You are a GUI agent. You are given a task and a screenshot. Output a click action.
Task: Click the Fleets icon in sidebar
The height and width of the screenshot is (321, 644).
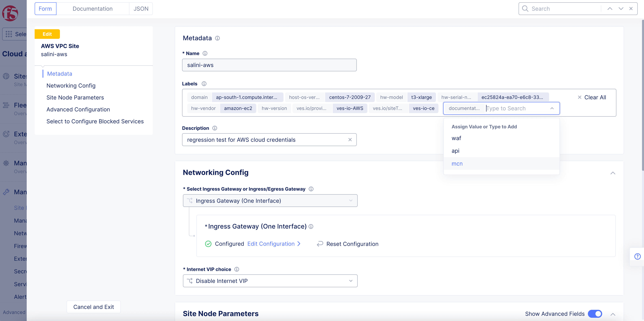(x=6, y=105)
